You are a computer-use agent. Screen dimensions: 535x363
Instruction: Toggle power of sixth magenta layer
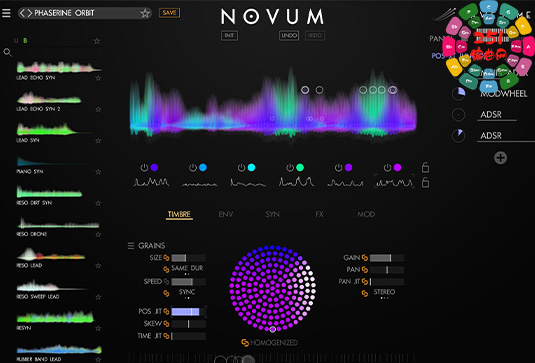point(387,168)
